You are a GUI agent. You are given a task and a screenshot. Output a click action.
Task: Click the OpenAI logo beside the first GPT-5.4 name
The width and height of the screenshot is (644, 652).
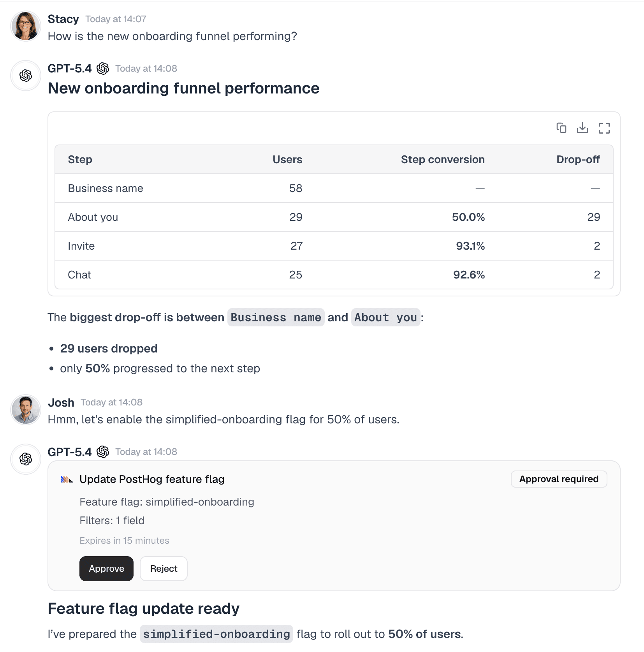point(103,68)
